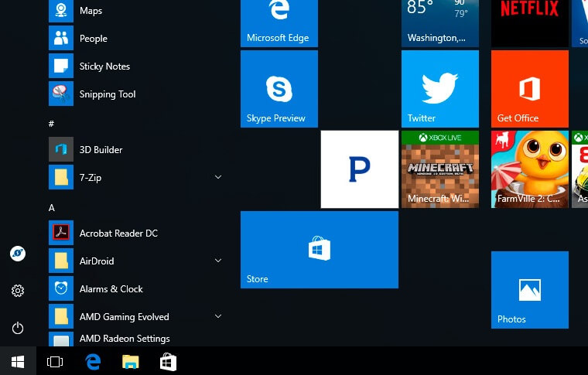Launch Acrobat Reader DC icon
Image resolution: width=588 pixels, height=375 pixels.
click(61, 233)
